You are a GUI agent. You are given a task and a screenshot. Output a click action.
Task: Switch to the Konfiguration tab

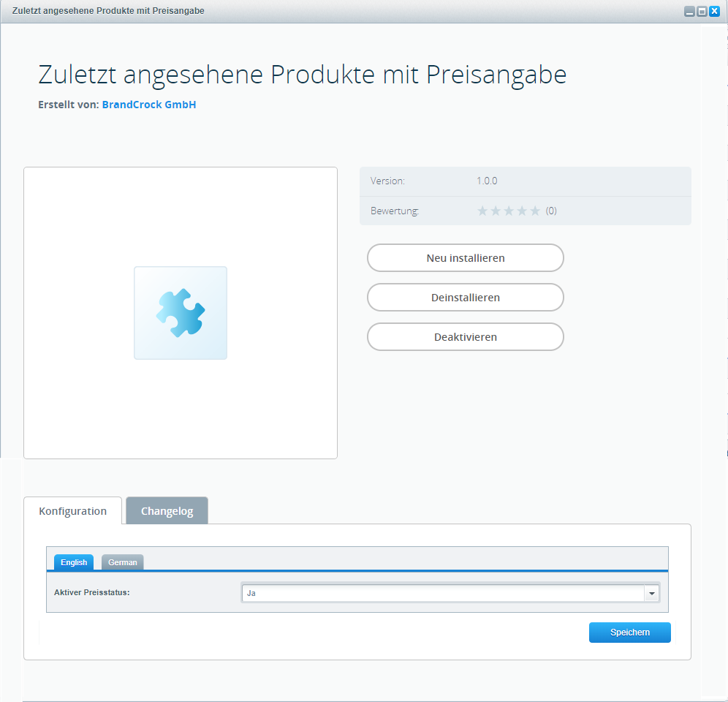point(73,511)
